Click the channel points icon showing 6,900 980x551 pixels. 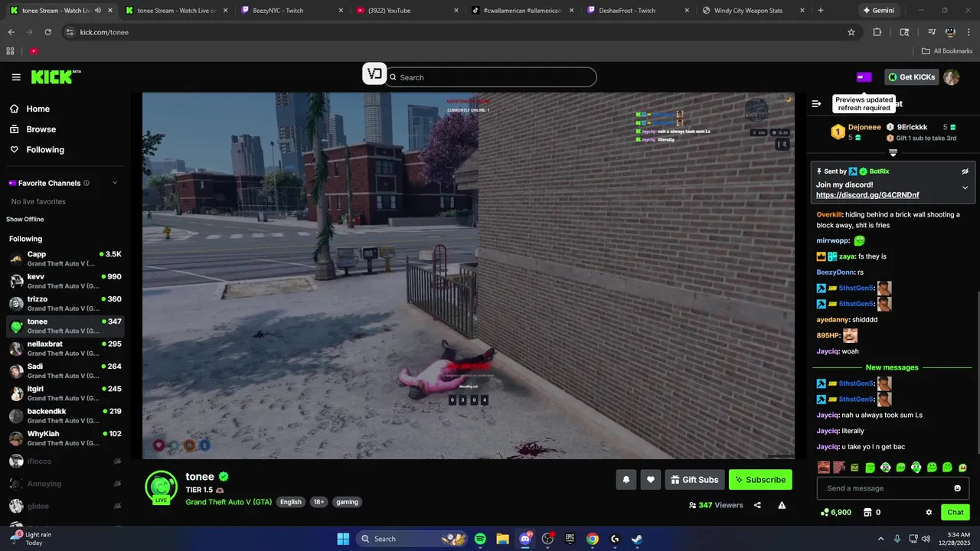824,512
